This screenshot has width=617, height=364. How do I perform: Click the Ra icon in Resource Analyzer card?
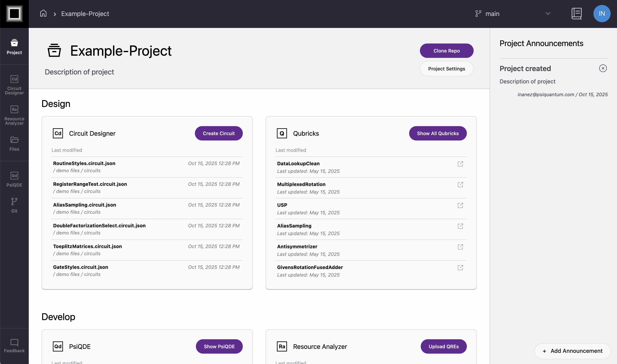[x=282, y=346]
